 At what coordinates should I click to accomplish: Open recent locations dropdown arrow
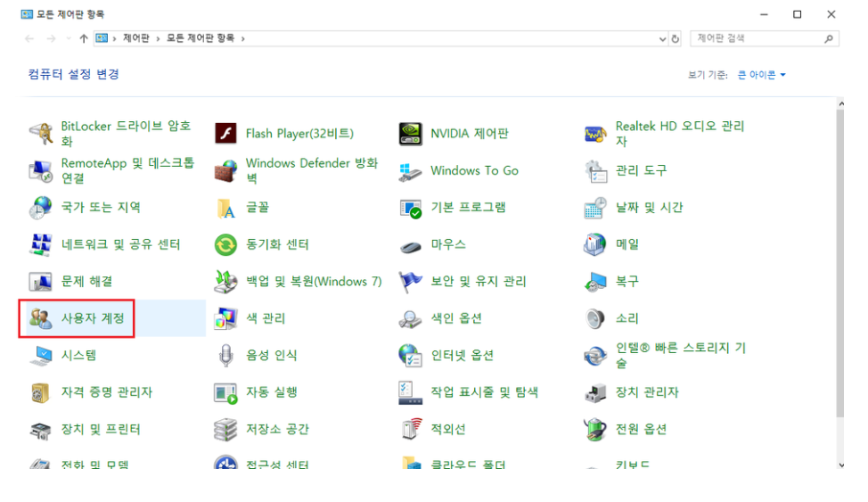point(68,38)
